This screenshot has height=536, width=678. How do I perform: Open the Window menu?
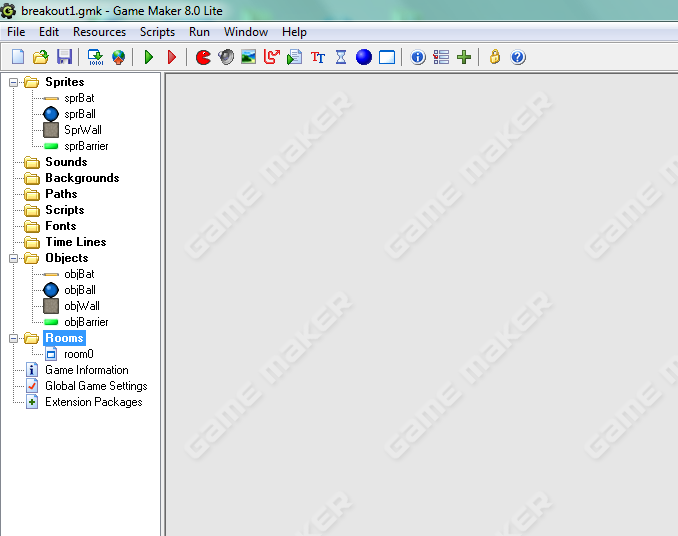coord(246,32)
